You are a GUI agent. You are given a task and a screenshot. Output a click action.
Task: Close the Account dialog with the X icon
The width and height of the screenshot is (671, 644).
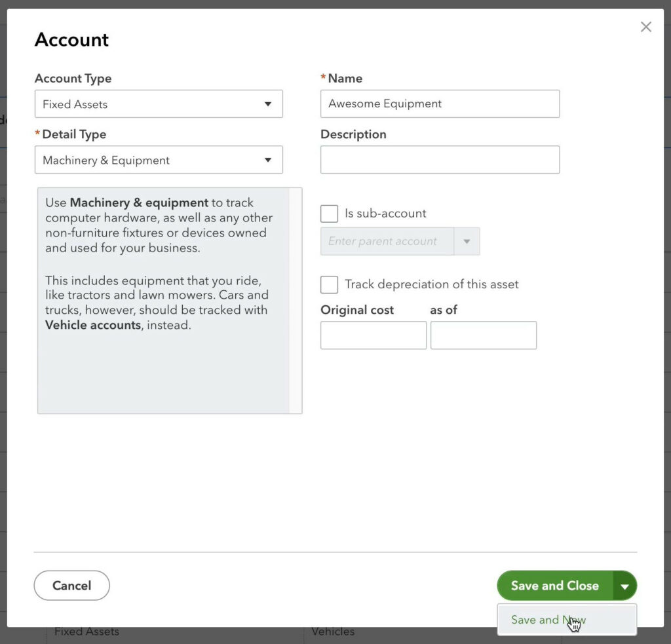645,27
